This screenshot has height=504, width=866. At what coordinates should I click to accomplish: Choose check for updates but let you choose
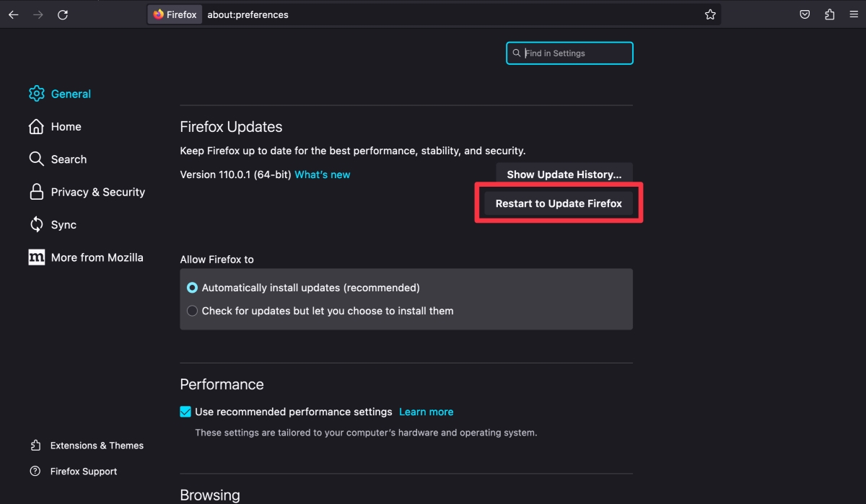pos(192,310)
